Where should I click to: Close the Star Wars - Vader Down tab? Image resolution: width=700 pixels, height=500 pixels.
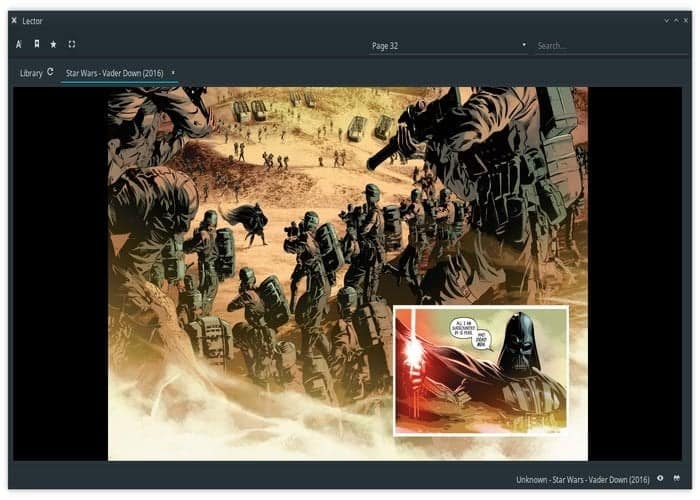173,72
